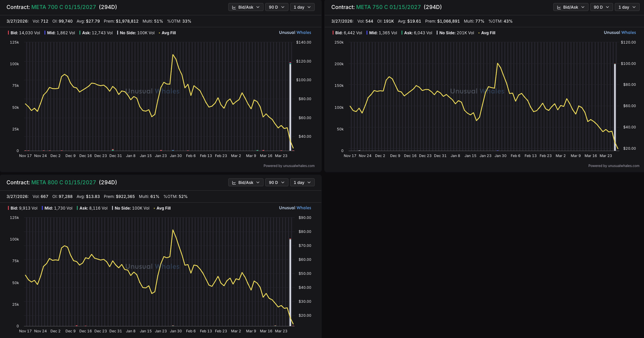
Task: Toggle Mid 1,730 Vol legend series
Action: point(57,208)
